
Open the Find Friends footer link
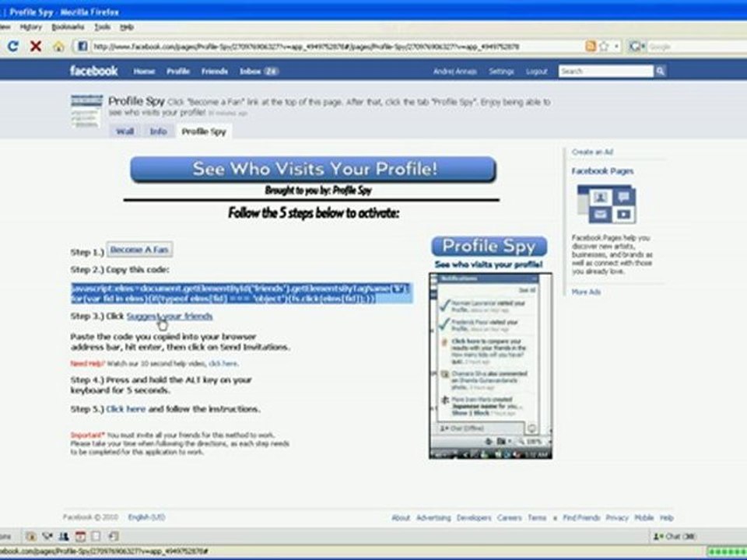(x=581, y=518)
